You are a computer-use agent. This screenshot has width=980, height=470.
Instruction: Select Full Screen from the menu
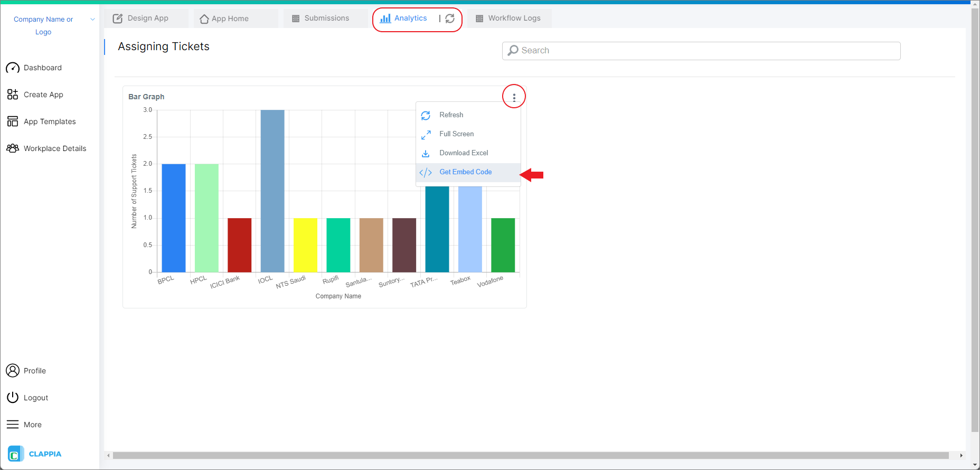[468, 134]
